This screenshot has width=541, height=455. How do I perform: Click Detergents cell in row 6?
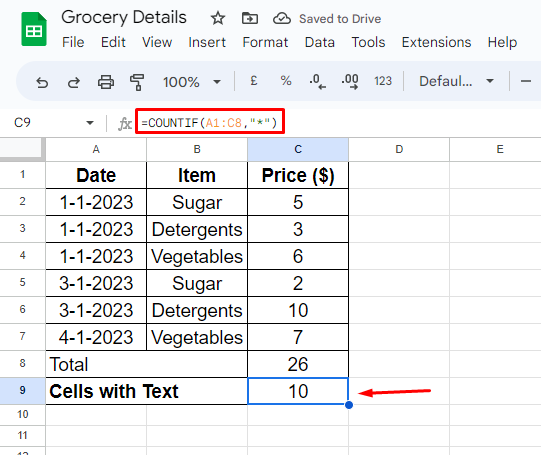tap(197, 310)
